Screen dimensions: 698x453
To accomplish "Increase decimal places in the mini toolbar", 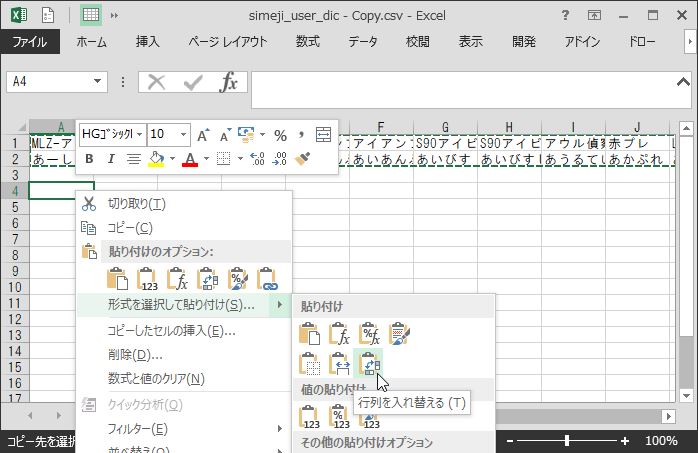I will click(257, 159).
